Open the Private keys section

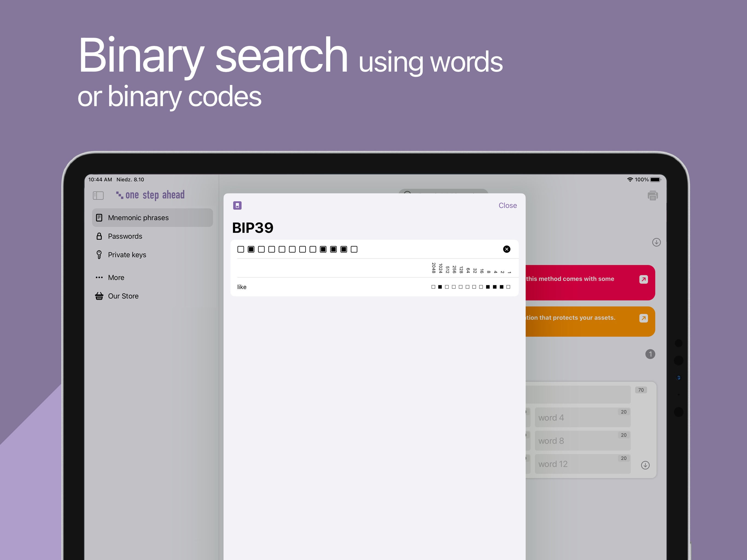pyautogui.click(x=152, y=255)
